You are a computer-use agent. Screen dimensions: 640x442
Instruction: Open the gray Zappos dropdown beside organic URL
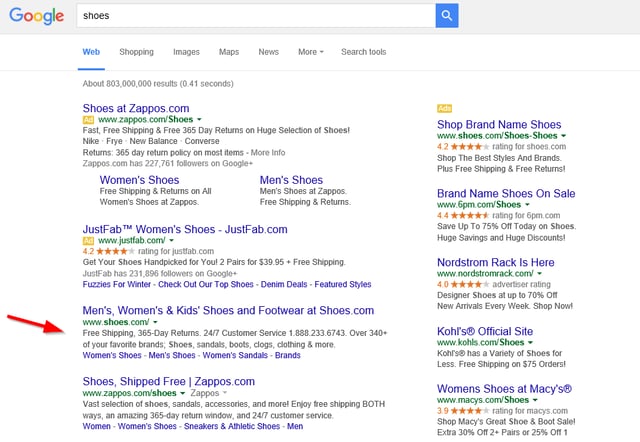pos(208,393)
